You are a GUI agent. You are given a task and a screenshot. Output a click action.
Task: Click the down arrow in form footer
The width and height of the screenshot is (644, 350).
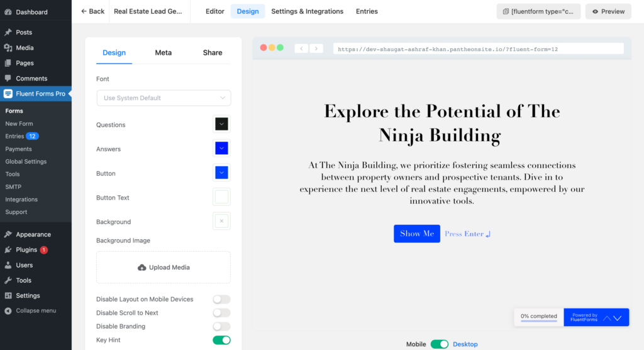coord(618,318)
